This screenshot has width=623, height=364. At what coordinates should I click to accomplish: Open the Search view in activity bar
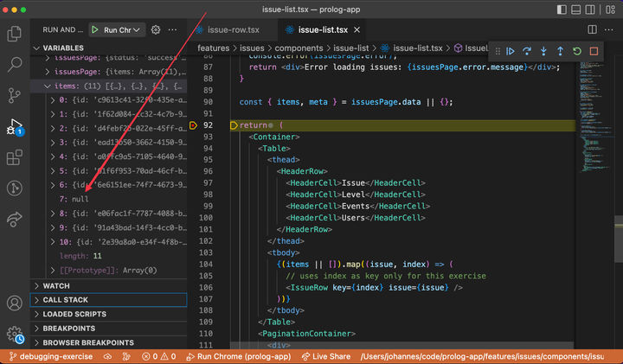(15, 65)
